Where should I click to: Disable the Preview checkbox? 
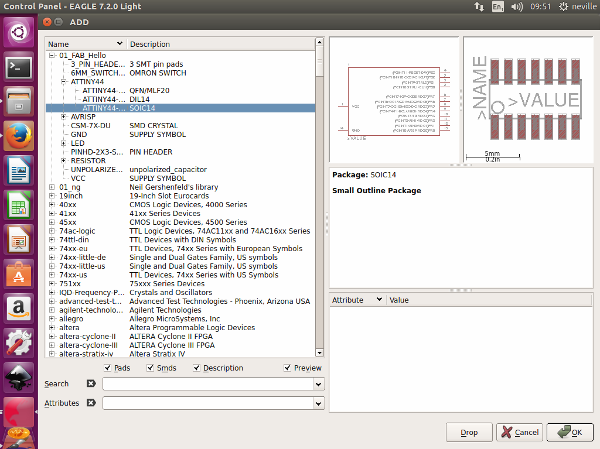point(286,367)
